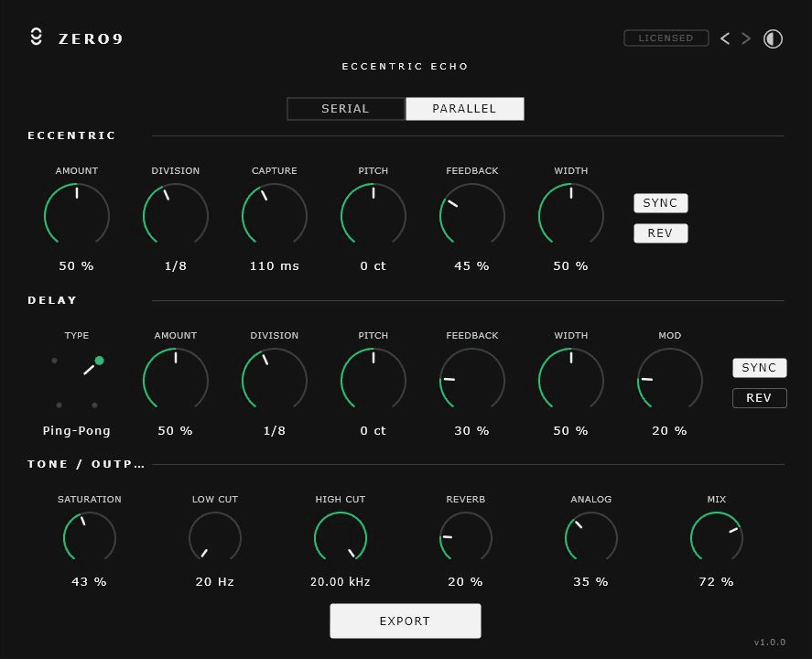Toggle REV in the Eccentric section
The width and height of the screenshot is (812, 659).
click(661, 233)
